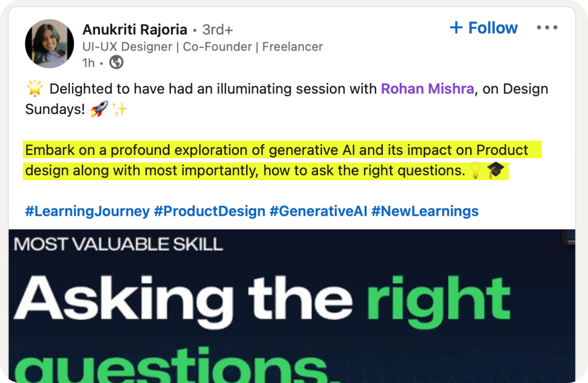Click the light bulb emoji
The height and width of the screenshot is (383, 588).
pyautogui.click(x=476, y=170)
